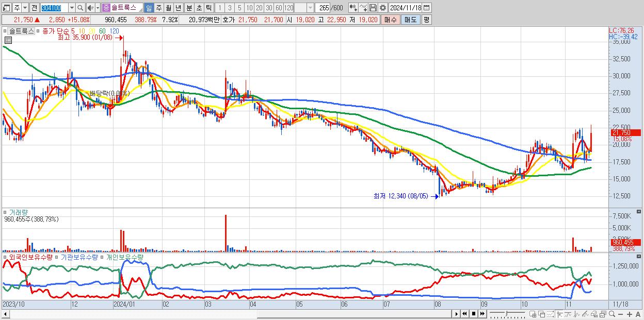Toggle the 거래량 volume panel marker
Screen dimensions: 644x320
pyautogui.click(x=6, y=212)
